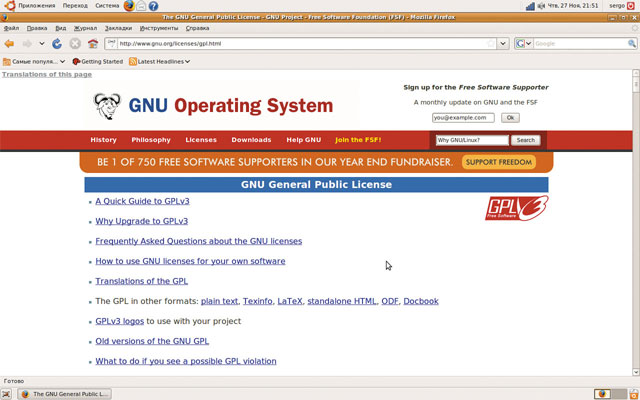Screen dimensions: 640x400
Task: Open the Система menu in the top panel
Action: click(107, 6)
